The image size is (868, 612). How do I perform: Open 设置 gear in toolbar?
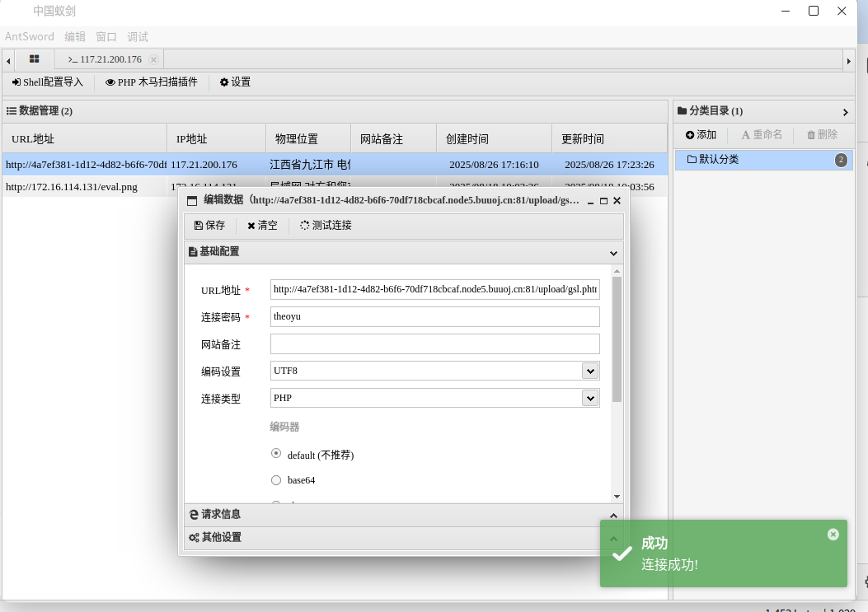[235, 82]
